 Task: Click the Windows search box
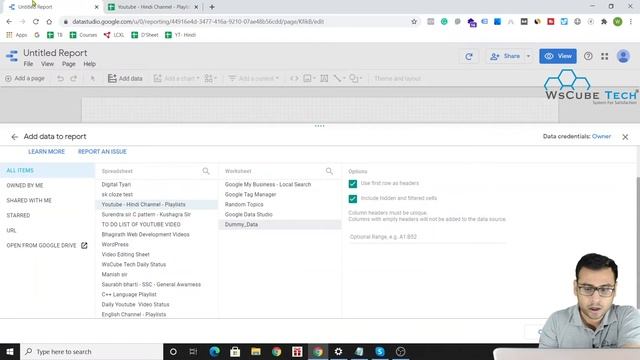[91, 351]
